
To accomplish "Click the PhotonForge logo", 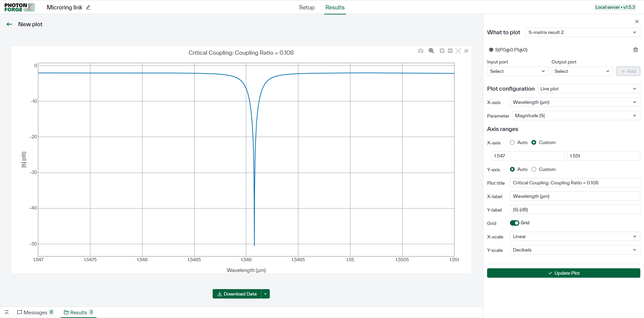I will (x=19, y=7).
